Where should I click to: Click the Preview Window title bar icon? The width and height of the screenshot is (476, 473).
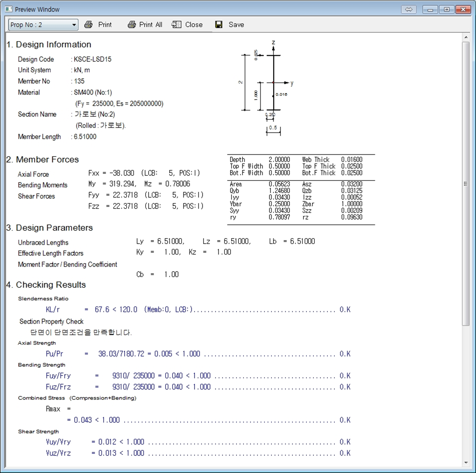pyautogui.click(x=8, y=9)
